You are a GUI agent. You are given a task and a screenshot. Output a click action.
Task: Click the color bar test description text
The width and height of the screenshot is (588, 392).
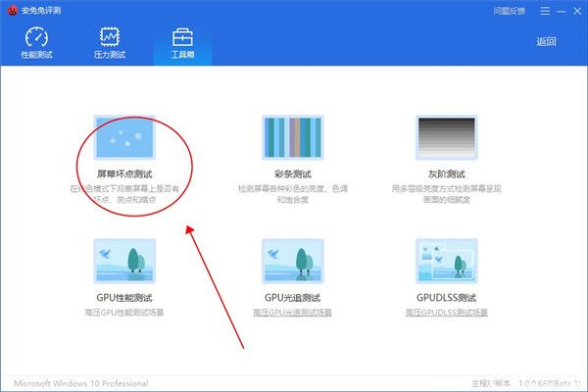click(292, 194)
